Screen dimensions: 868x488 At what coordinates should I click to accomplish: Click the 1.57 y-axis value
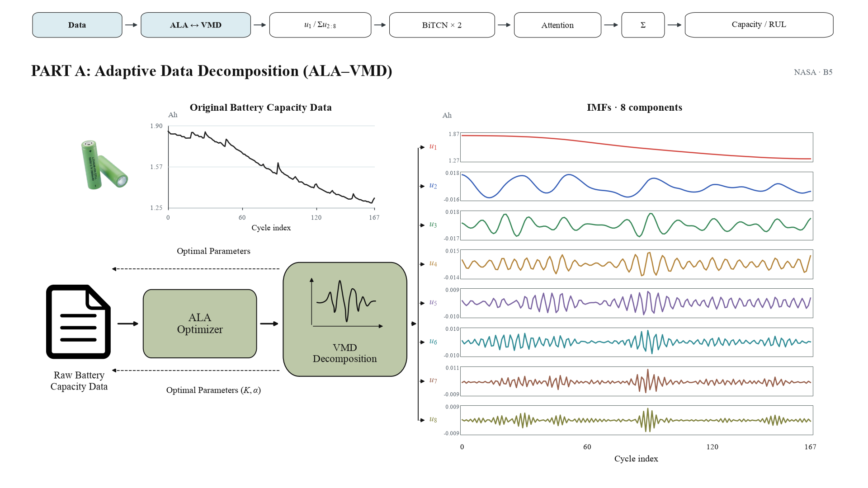(156, 167)
